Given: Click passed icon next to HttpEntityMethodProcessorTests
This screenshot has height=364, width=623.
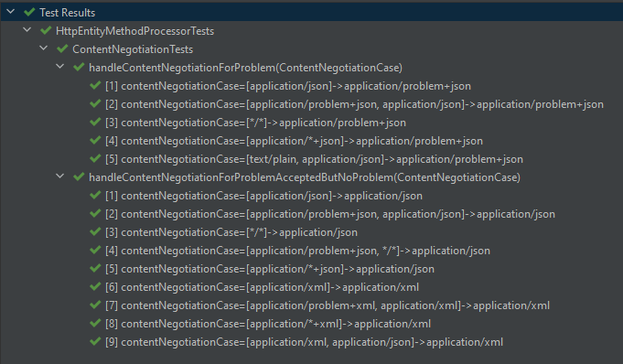Looking at the screenshot, I should [46, 30].
